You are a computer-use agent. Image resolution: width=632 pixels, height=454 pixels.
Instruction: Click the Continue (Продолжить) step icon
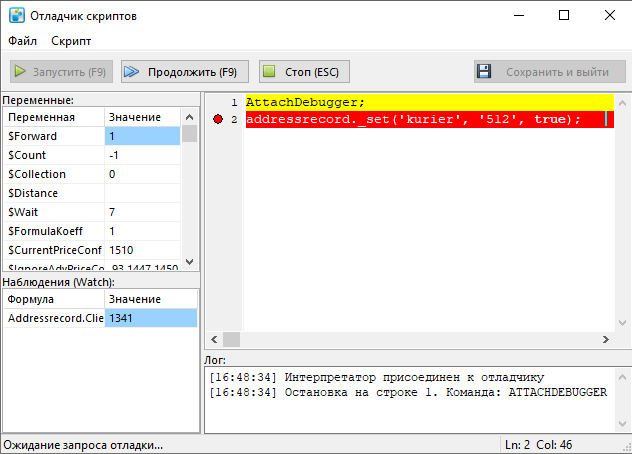(x=132, y=72)
